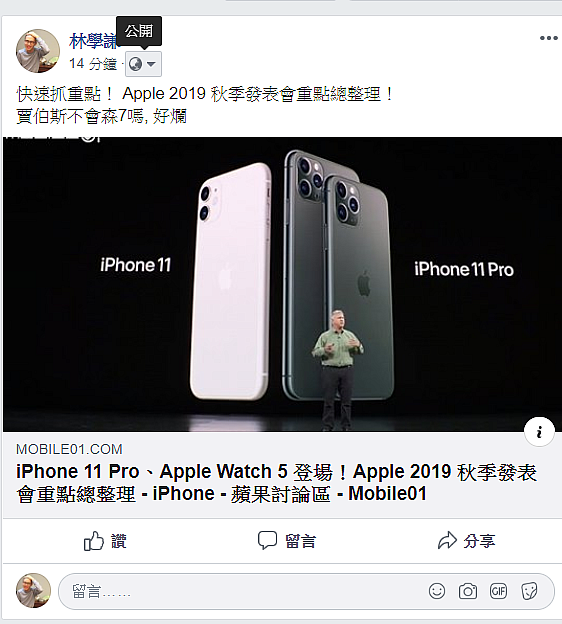Click the 留言 comment speech bubble icon
This screenshot has width=562, height=624.
pyautogui.click(x=267, y=540)
